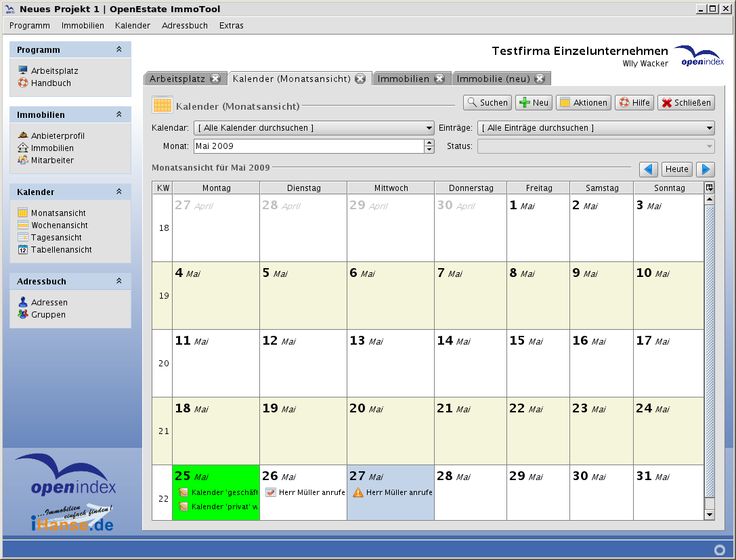
Task: Open Arbeitsplatz from the Programm sidebar
Action: coord(54,70)
